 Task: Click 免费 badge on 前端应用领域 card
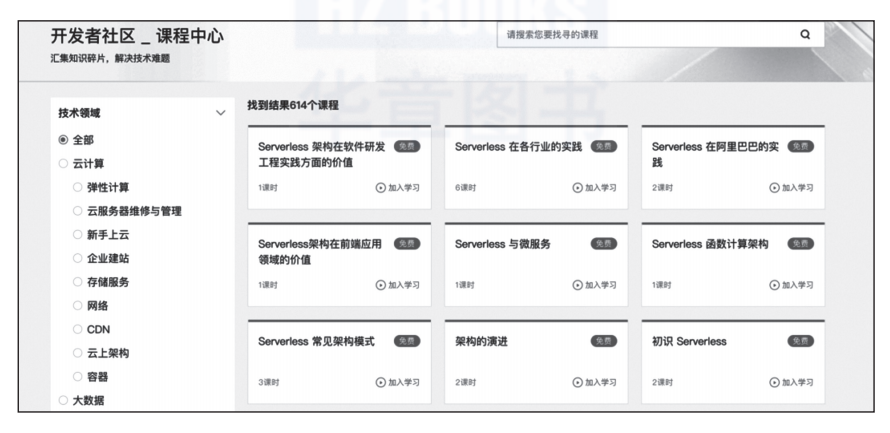(407, 244)
